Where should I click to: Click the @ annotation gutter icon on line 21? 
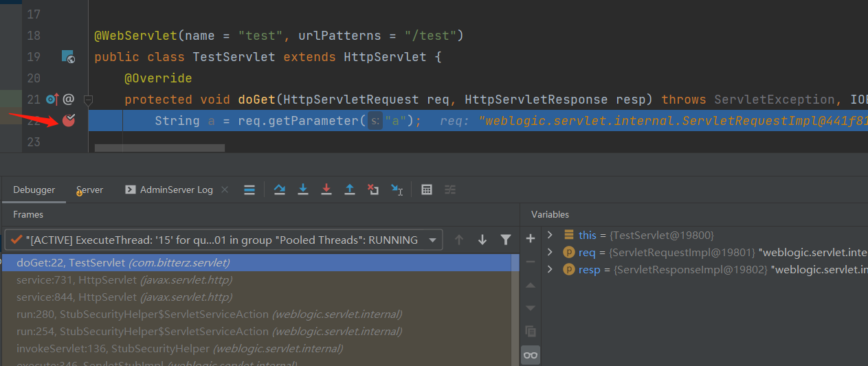pyautogui.click(x=68, y=100)
